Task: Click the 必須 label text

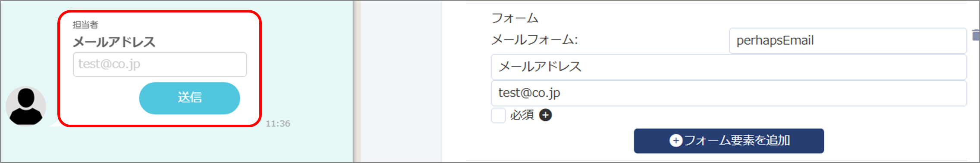Action: point(522,115)
